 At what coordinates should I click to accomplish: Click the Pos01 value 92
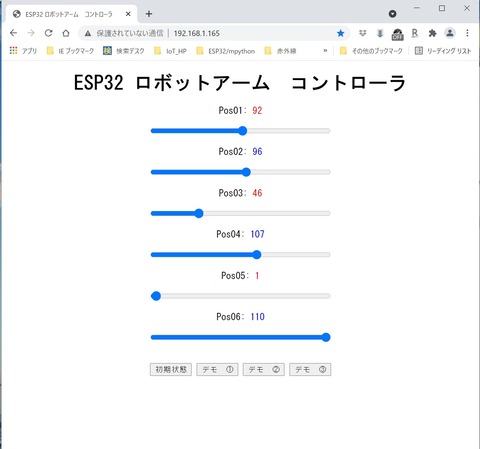(x=257, y=110)
